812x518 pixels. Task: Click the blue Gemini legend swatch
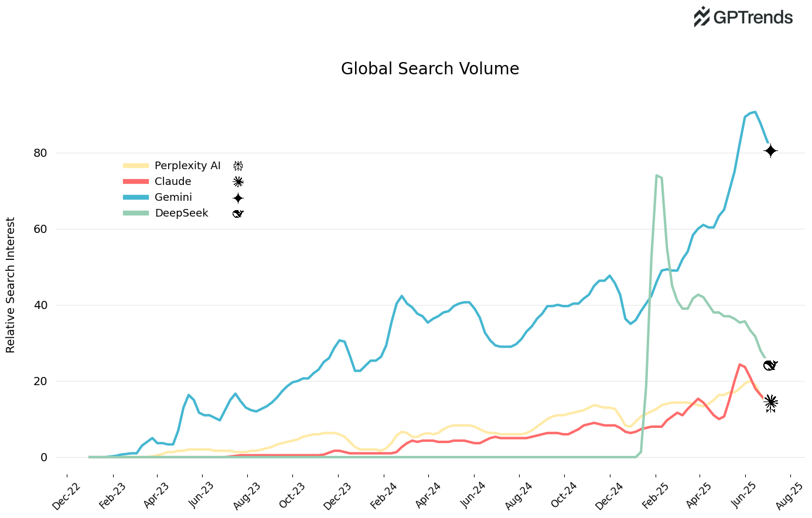click(136, 197)
